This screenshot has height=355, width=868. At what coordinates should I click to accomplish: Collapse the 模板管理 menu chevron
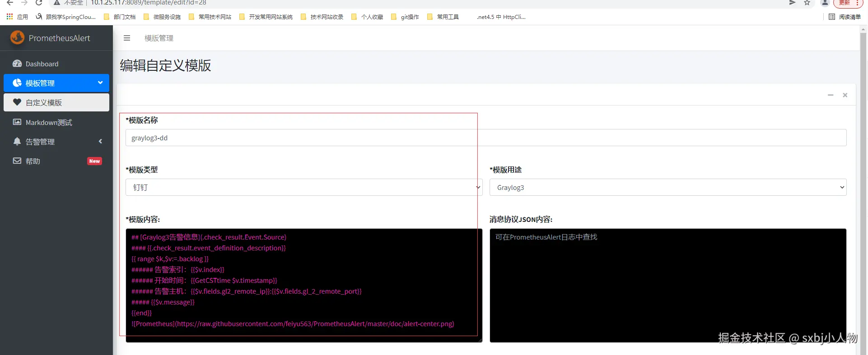coord(100,83)
